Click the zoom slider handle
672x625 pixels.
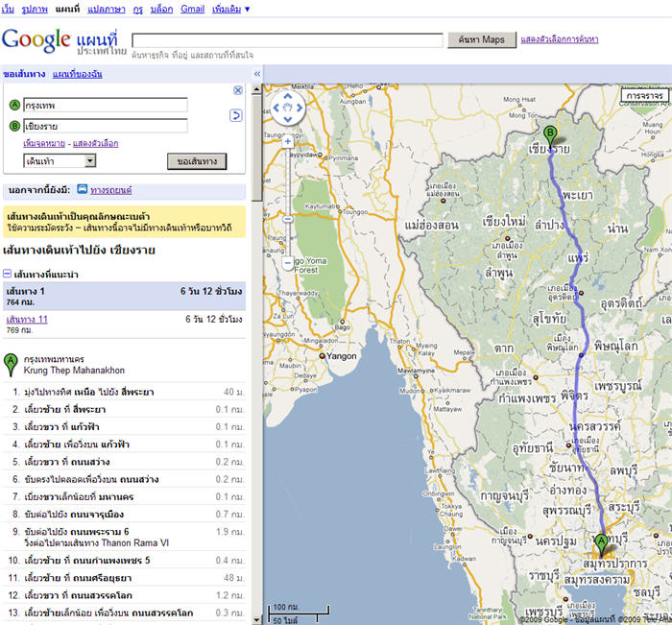[x=288, y=219]
